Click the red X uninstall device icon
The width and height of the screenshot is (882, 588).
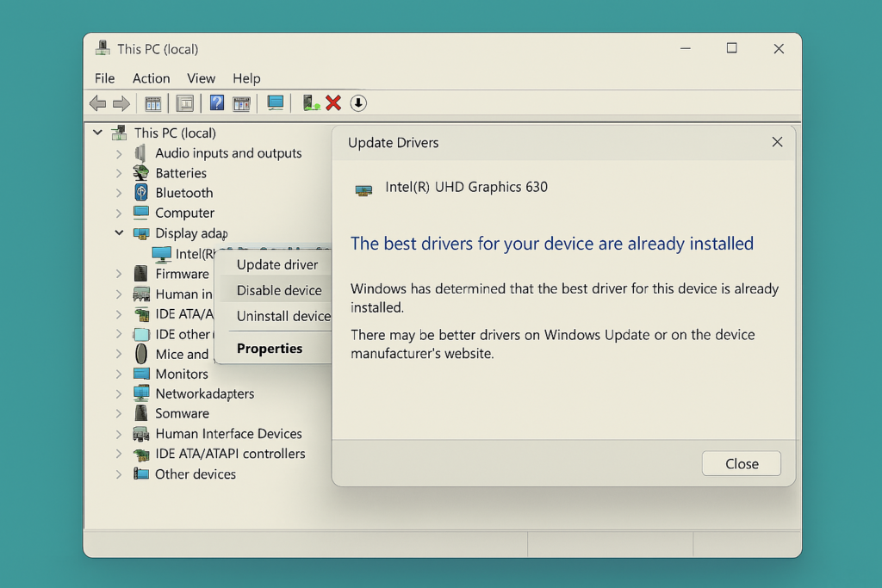click(333, 102)
